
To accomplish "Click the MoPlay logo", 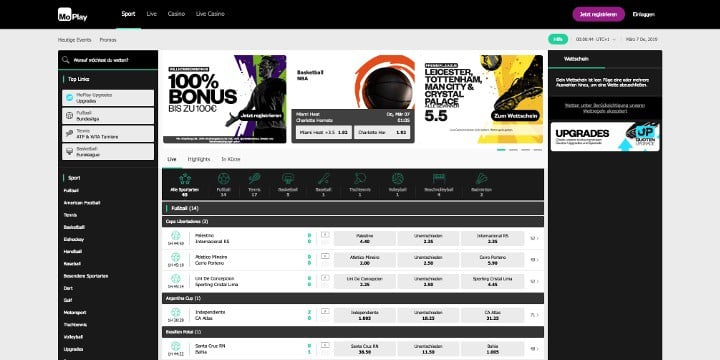I will (x=72, y=15).
